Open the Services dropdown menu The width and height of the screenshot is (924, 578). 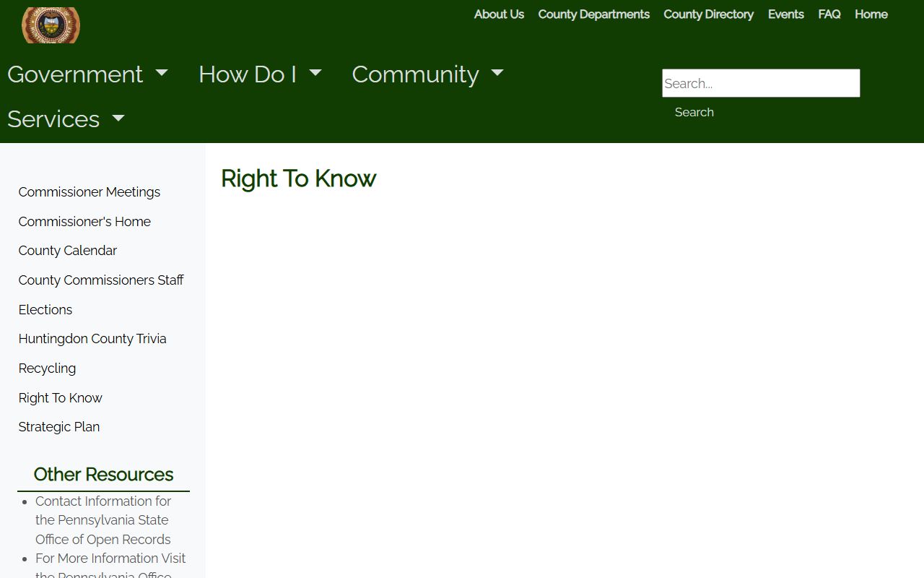[x=66, y=119]
